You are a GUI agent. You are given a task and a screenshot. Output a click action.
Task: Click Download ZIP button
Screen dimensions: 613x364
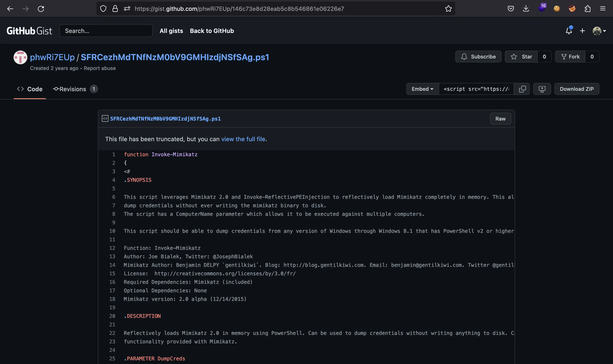pyautogui.click(x=577, y=89)
